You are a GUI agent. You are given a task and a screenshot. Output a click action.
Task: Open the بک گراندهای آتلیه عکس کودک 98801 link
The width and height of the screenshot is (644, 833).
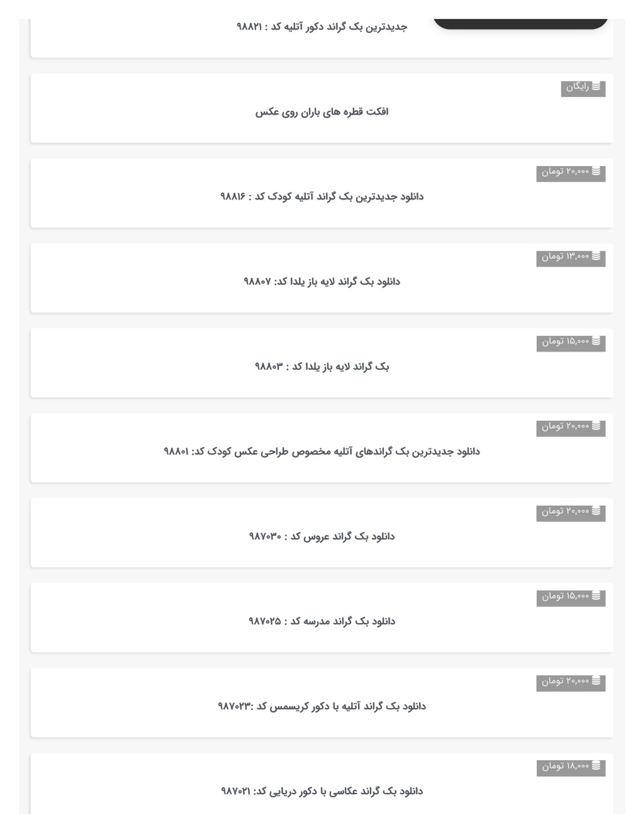(x=321, y=452)
